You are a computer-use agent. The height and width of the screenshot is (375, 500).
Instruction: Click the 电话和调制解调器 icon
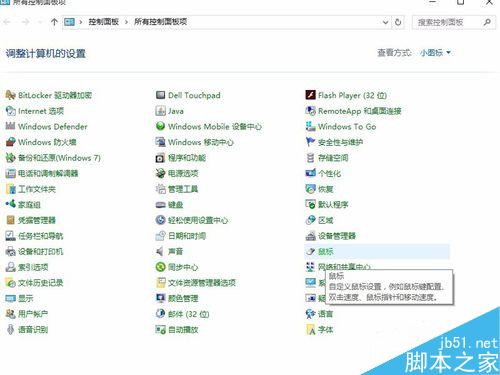click(x=10, y=173)
